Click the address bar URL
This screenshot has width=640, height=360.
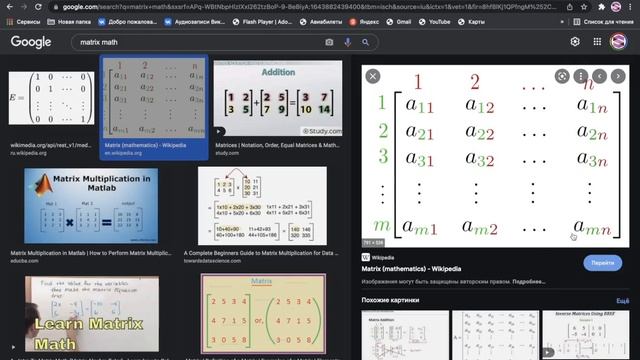309,7
